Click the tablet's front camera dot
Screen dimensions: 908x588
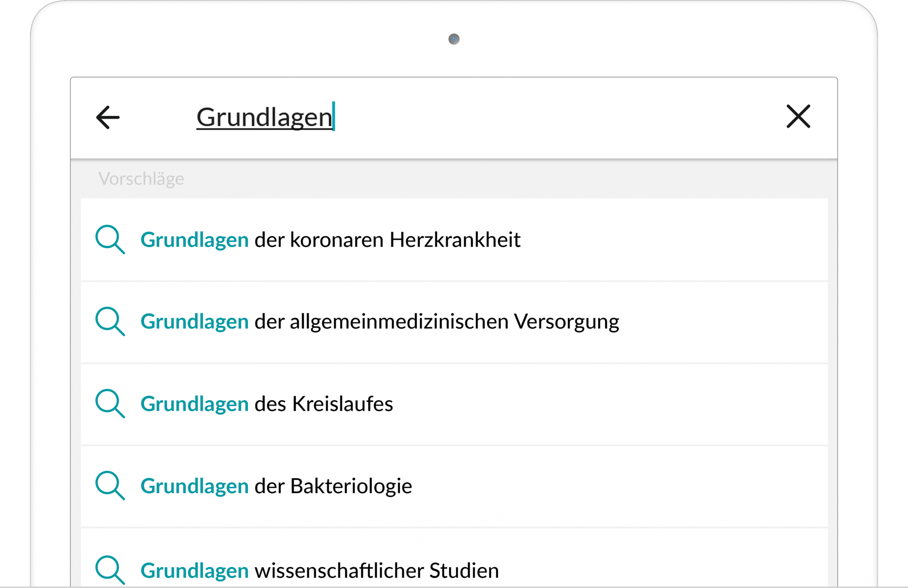454,39
